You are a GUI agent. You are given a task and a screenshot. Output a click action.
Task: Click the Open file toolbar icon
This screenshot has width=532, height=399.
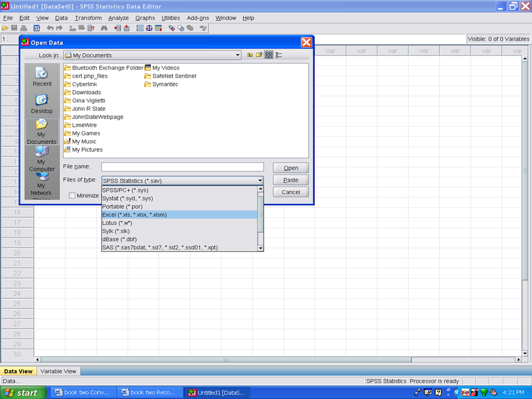point(5,28)
